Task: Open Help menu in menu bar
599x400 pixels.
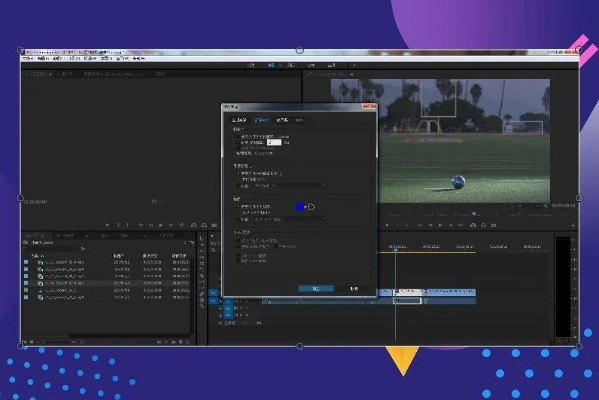Action: pyautogui.click(x=139, y=58)
